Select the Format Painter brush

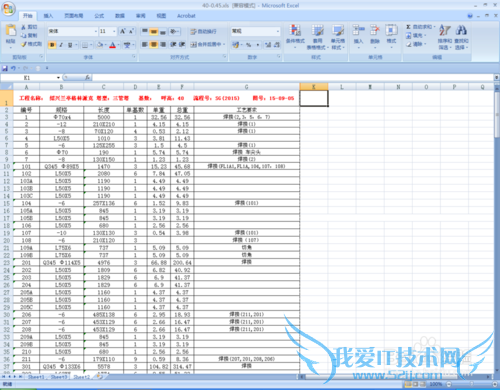tap(31, 44)
